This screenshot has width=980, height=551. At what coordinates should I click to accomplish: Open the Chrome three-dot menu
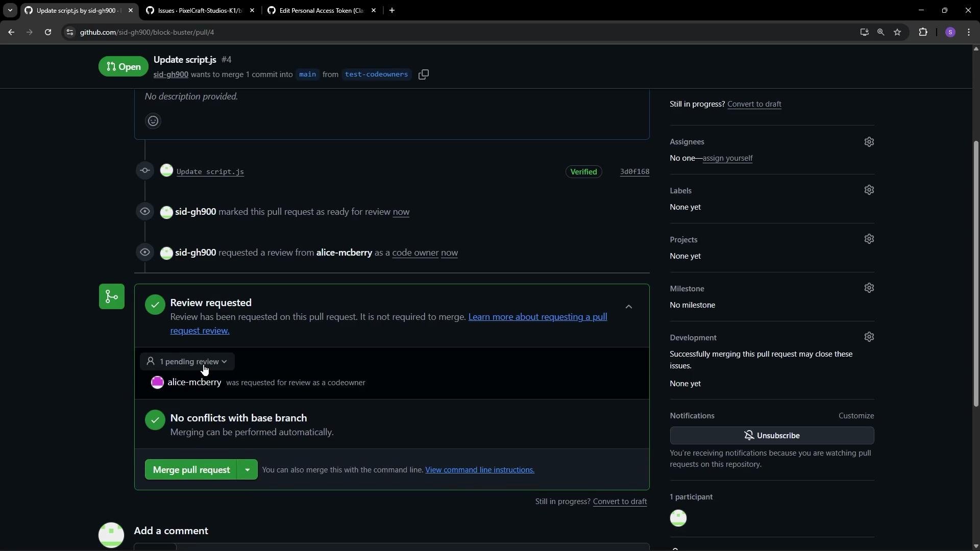[x=969, y=32]
